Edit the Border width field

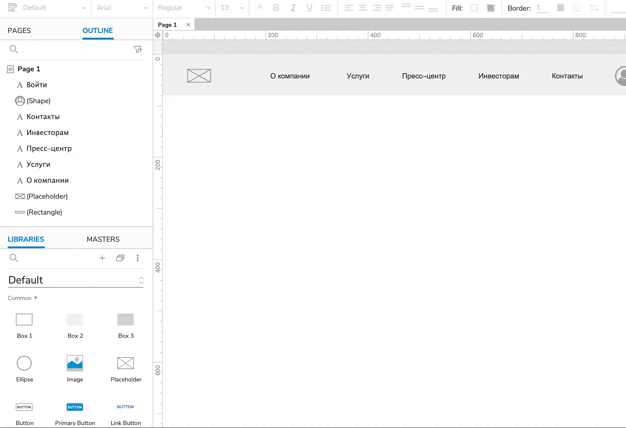(543, 8)
